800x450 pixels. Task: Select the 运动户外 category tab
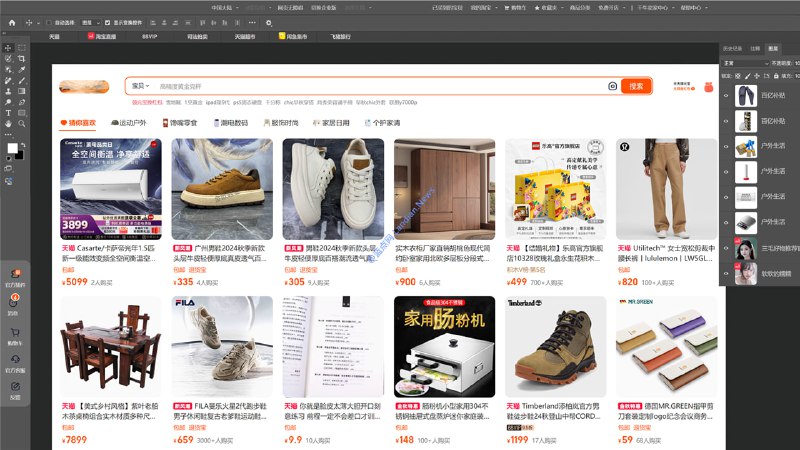pos(128,123)
